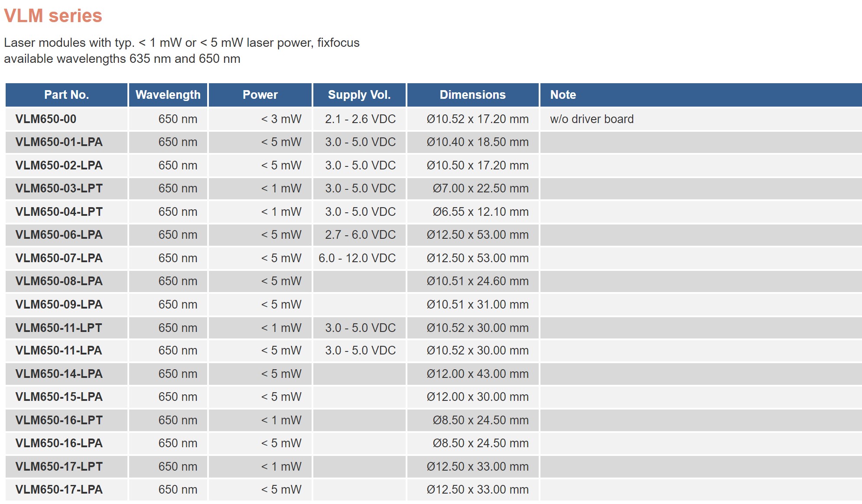The image size is (862, 504).
Task: Select part number VLM650-03-LPT
Action: click(59, 189)
